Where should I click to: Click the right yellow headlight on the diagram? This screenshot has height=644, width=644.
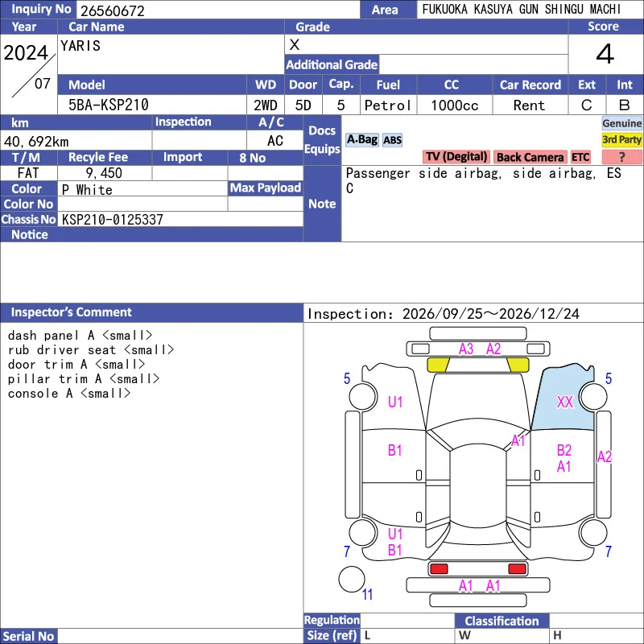click(518, 365)
